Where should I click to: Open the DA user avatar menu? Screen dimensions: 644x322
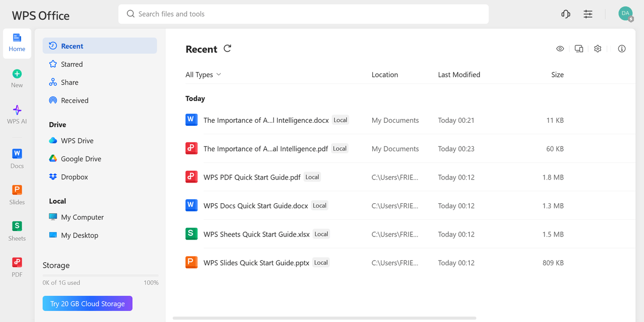[625, 14]
